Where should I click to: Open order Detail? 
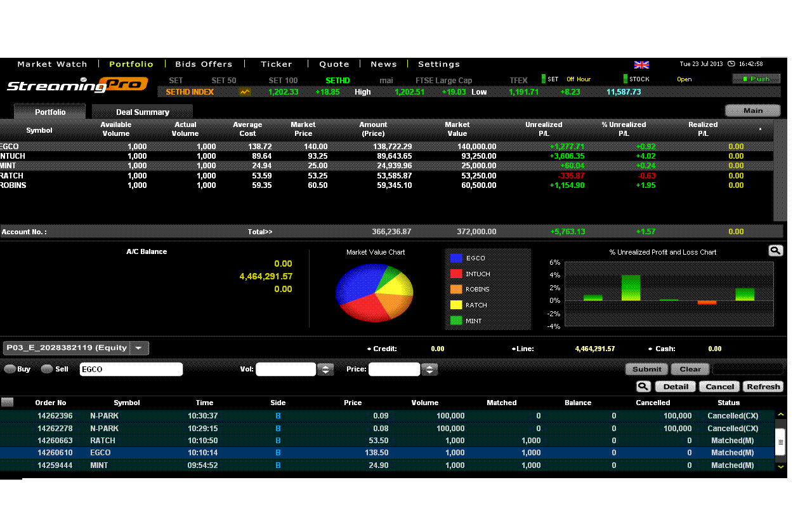[676, 386]
